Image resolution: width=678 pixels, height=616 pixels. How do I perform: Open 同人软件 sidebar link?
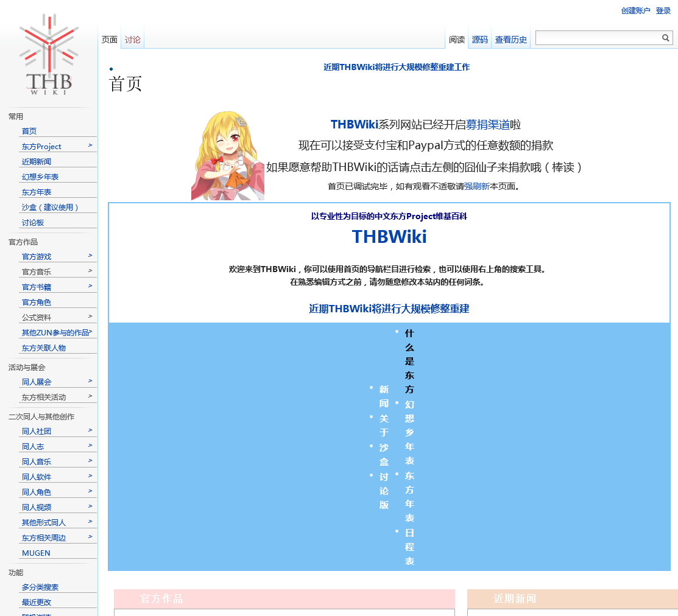pyautogui.click(x=37, y=477)
